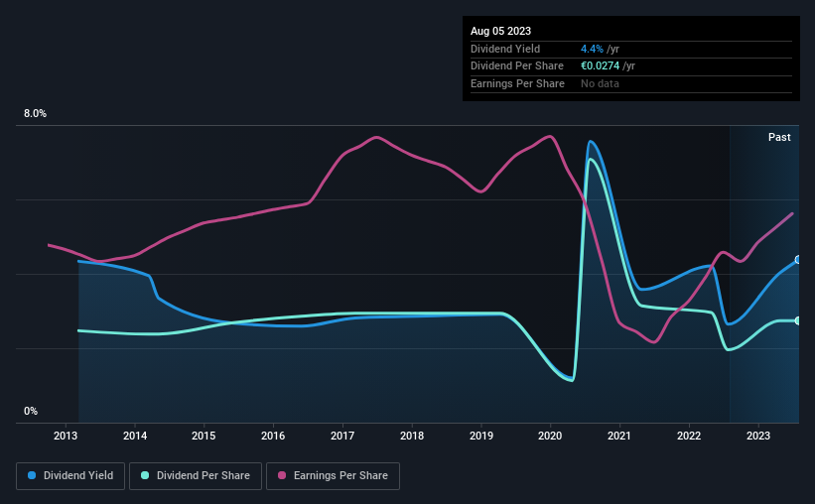Click the Aug 05 2023 tooltip date
This screenshot has width=815, height=504.
[x=500, y=31]
